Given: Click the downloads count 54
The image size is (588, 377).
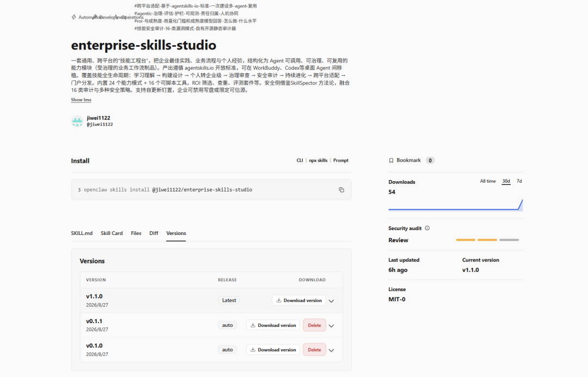Looking at the screenshot, I should (x=392, y=192).
